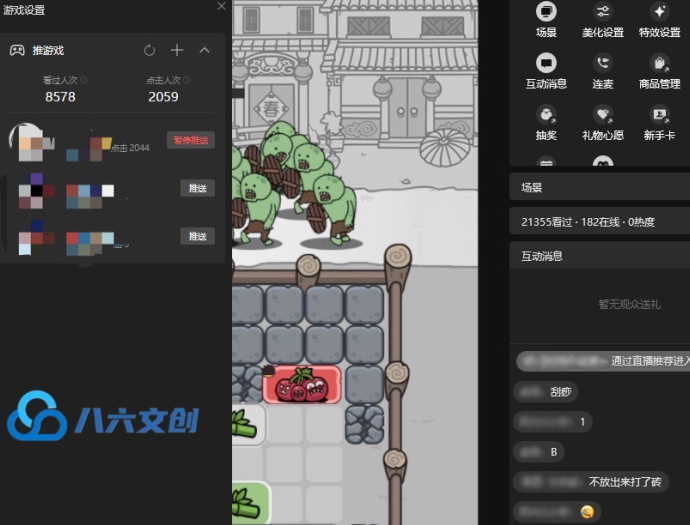Screen dimensions: 690x525
Task: Open 特效设置 effects settings
Action: pos(659,20)
